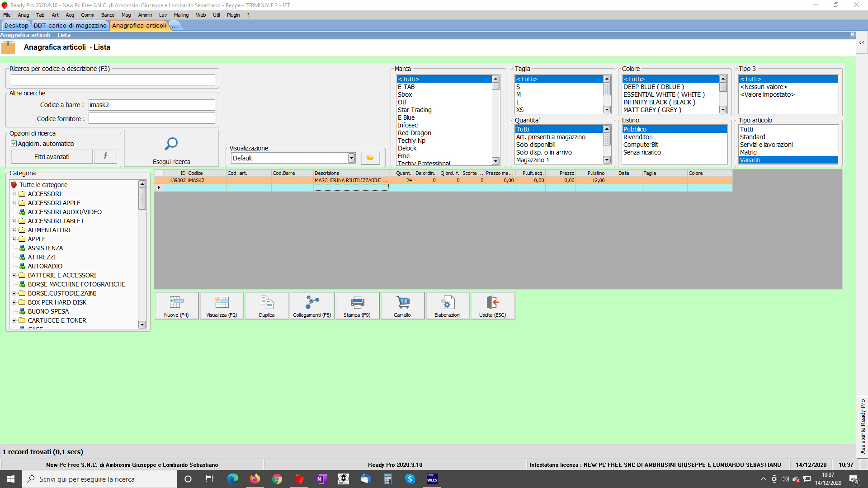Open the Mag menu

pos(126,15)
